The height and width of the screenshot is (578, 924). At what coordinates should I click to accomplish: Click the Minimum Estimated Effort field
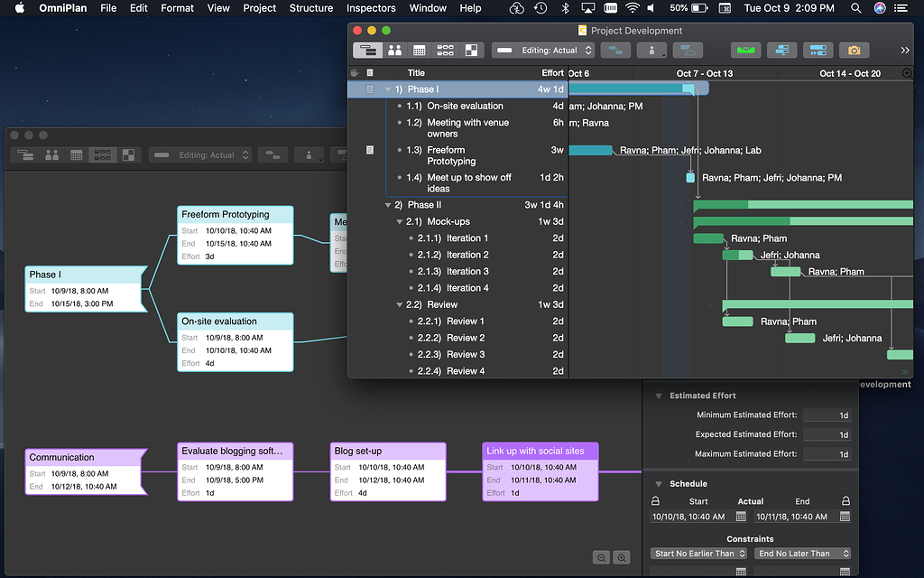827,415
